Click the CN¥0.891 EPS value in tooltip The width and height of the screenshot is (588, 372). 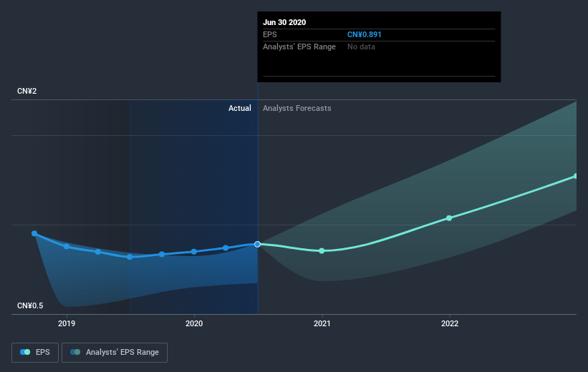coord(364,34)
